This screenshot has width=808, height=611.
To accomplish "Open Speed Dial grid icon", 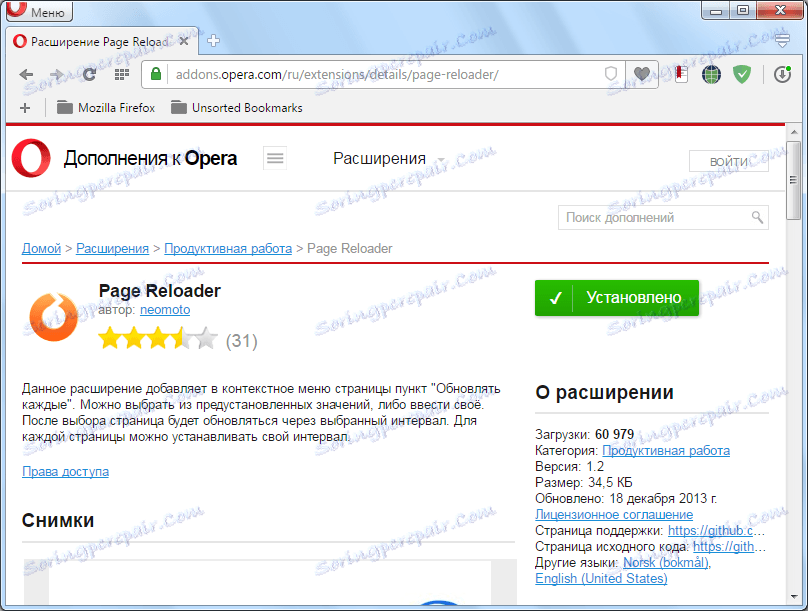I will 122,75.
